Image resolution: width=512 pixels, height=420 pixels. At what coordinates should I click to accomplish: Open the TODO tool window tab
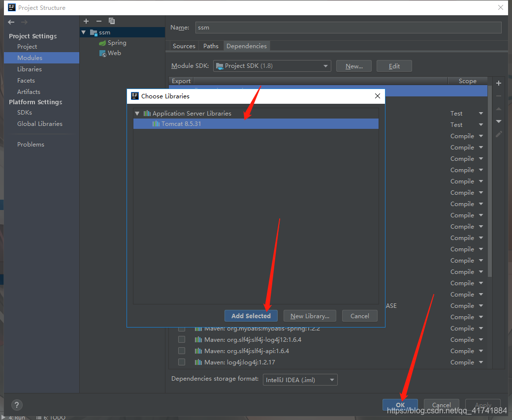coord(51,418)
